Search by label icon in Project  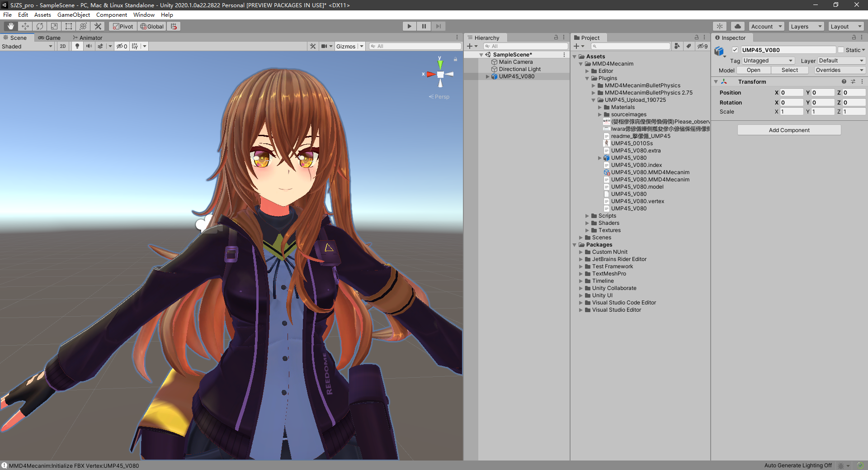tap(689, 46)
